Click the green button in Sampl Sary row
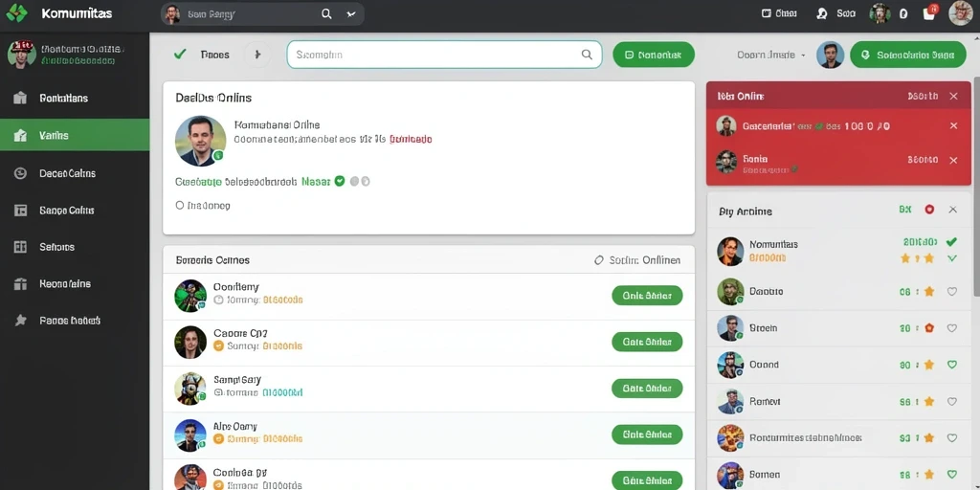Image resolution: width=980 pixels, height=490 pixels. click(647, 389)
